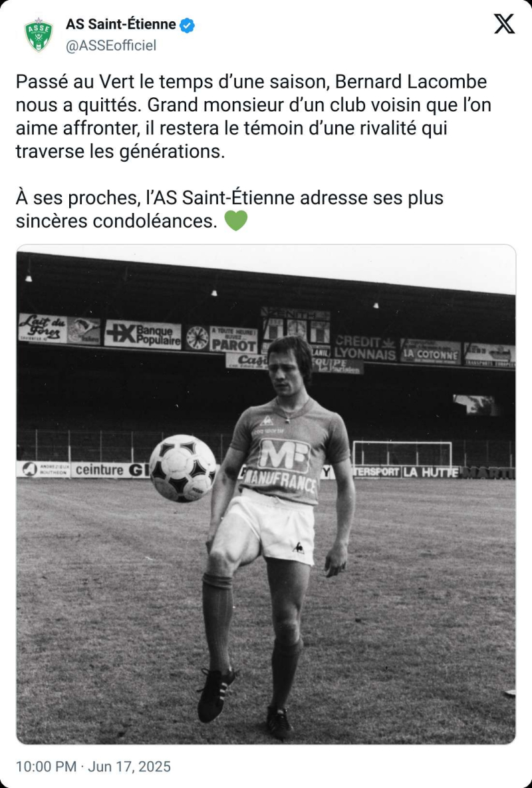Click the blue verified badge
Screen dimensions: 532x788
pos(188,25)
